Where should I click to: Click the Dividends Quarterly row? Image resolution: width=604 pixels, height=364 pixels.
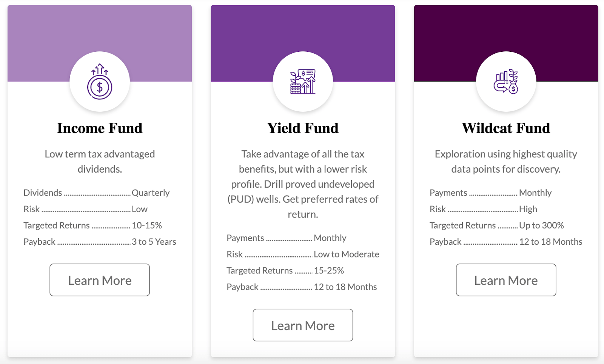(97, 193)
